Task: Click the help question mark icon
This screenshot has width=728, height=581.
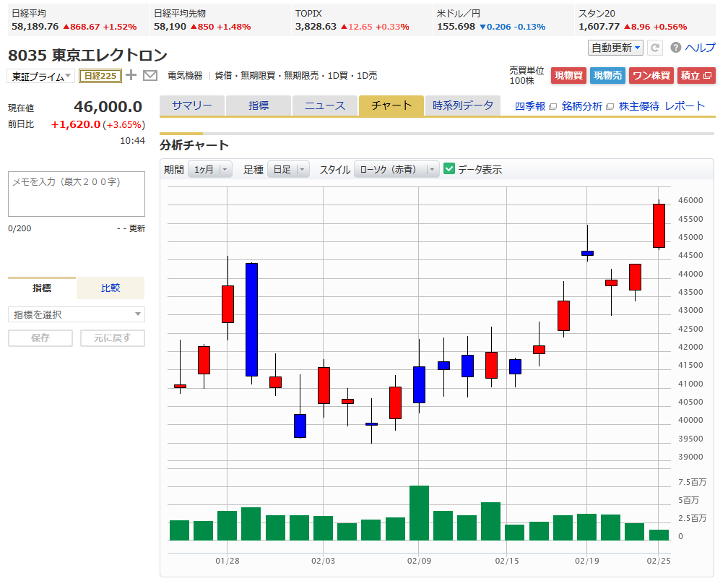Action: (676, 48)
